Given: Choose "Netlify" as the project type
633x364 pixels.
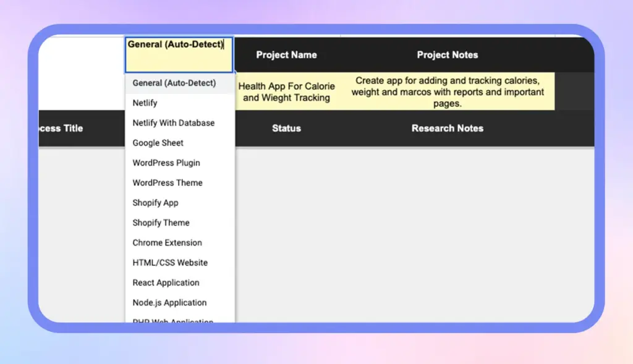Looking at the screenshot, I should point(145,103).
